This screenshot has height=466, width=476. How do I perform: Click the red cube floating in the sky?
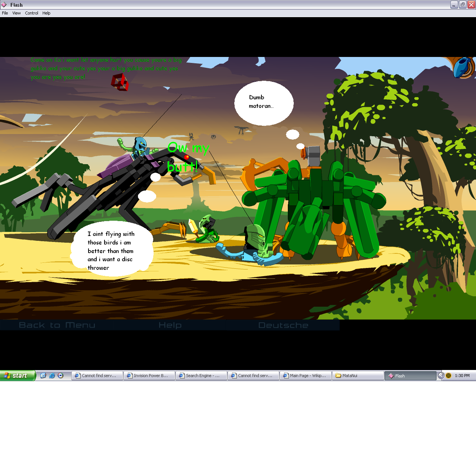[120, 82]
